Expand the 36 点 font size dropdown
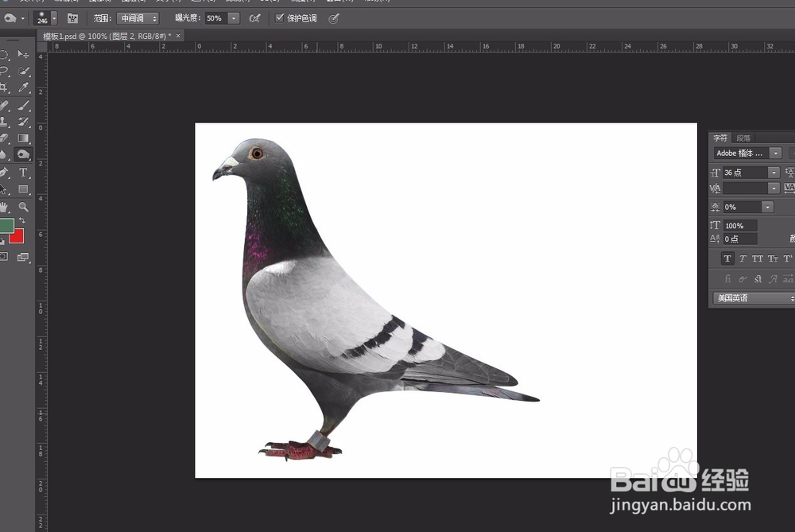This screenshot has height=532, width=795. click(x=774, y=173)
